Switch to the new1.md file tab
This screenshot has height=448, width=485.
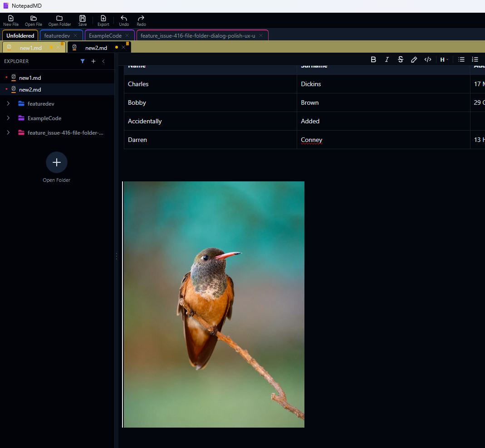30,48
